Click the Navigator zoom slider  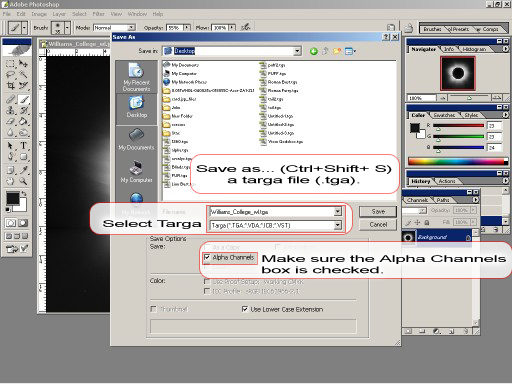(x=469, y=98)
